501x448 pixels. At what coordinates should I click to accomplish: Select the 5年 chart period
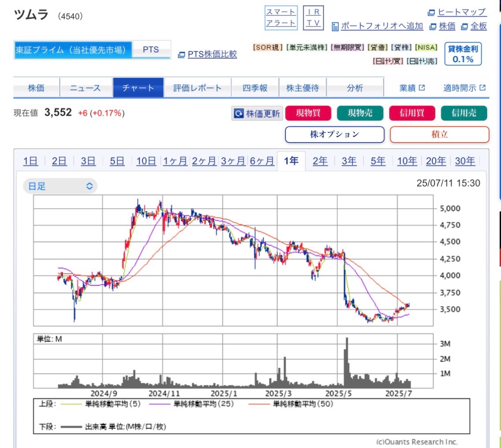point(378,161)
